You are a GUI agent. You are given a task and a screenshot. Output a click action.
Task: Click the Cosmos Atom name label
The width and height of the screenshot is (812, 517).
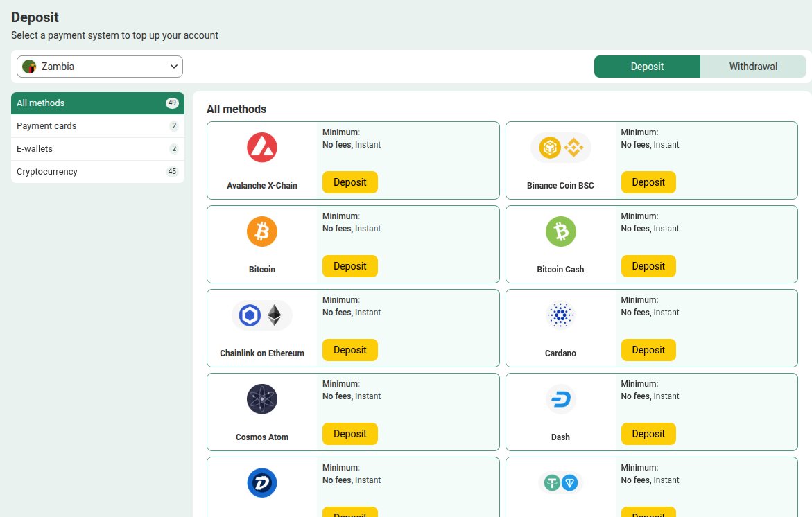(x=262, y=437)
